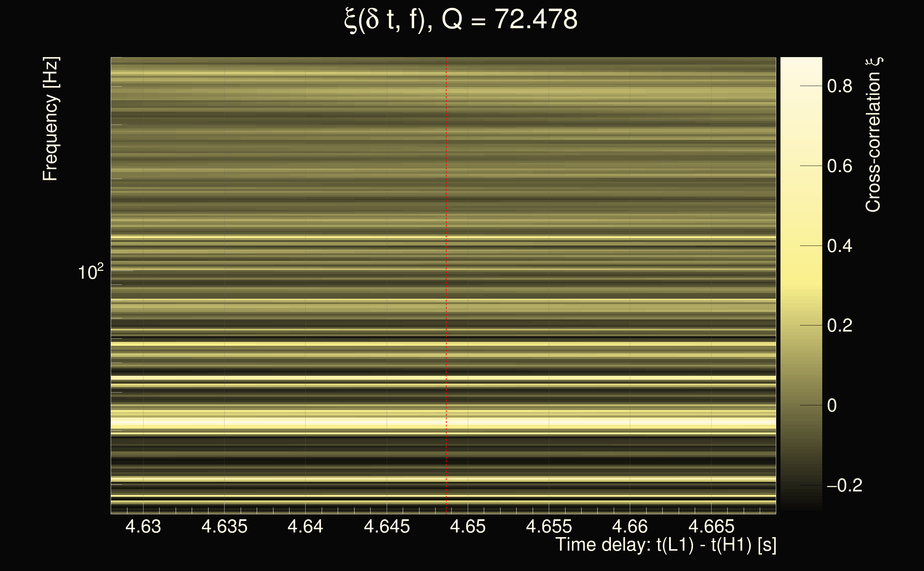Click the 4.665 x-axis tick label
Screen dimensions: 924x571
click(x=711, y=526)
